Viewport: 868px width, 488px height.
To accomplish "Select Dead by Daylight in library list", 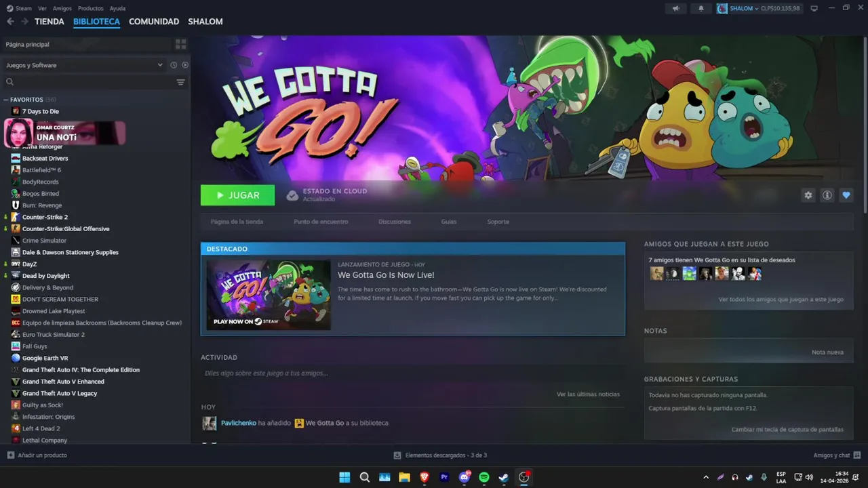I will (45, 276).
